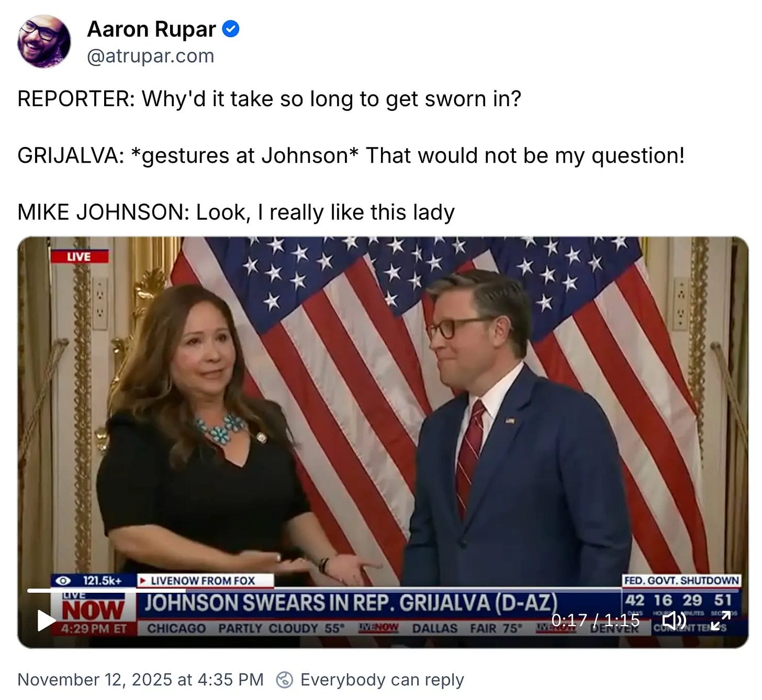
Task: Open the @atrupar.com handle link
Action: (151, 56)
